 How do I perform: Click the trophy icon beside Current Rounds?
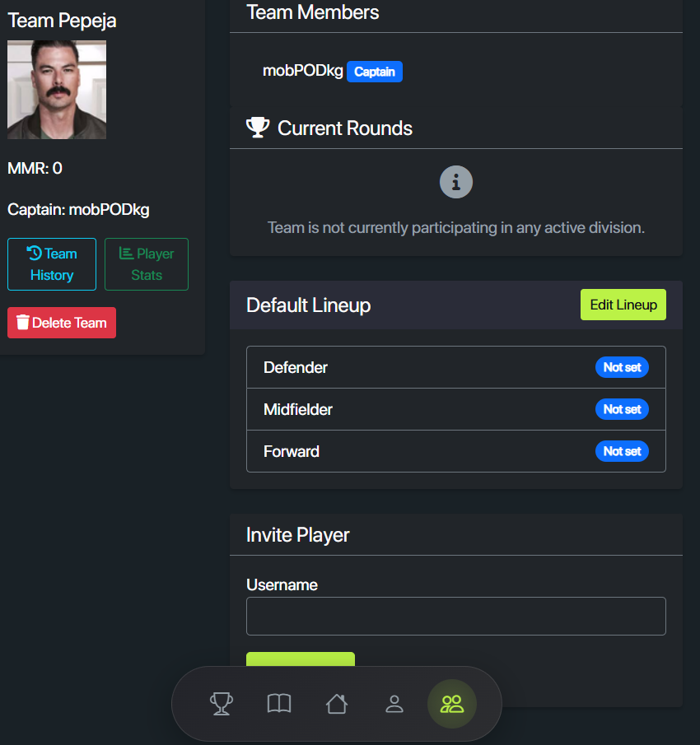[258, 128]
